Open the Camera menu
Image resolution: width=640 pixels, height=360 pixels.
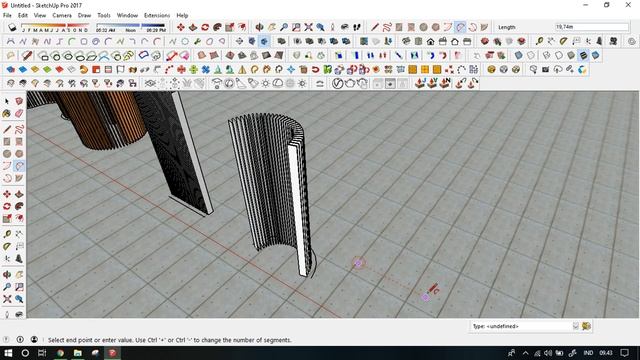click(62, 15)
